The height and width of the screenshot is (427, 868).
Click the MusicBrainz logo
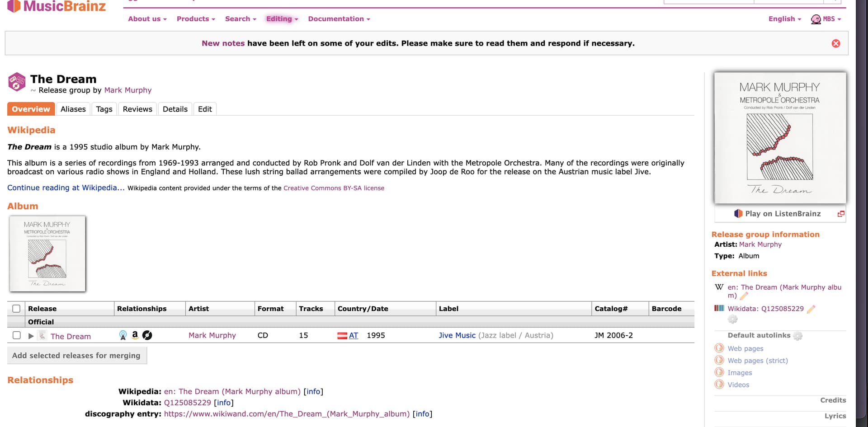[57, 6]
